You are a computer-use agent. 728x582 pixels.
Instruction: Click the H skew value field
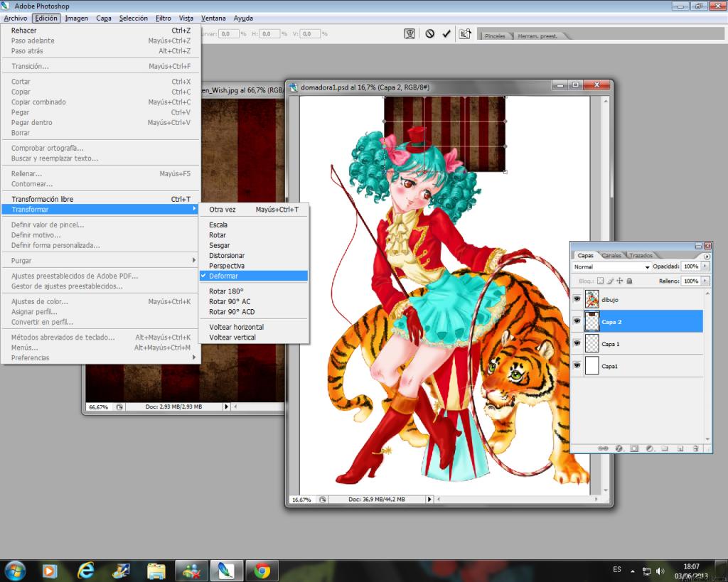[x=269, y=34]
